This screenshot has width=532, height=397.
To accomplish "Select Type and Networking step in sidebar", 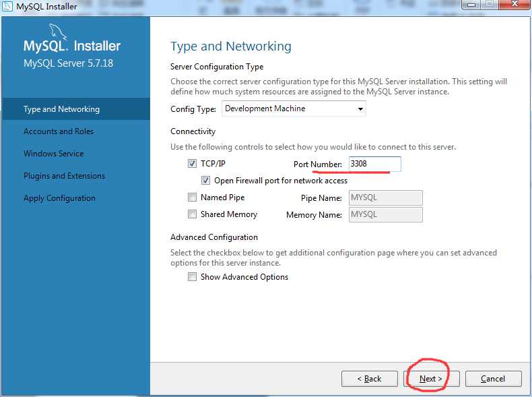I will [x=76, y=109].
